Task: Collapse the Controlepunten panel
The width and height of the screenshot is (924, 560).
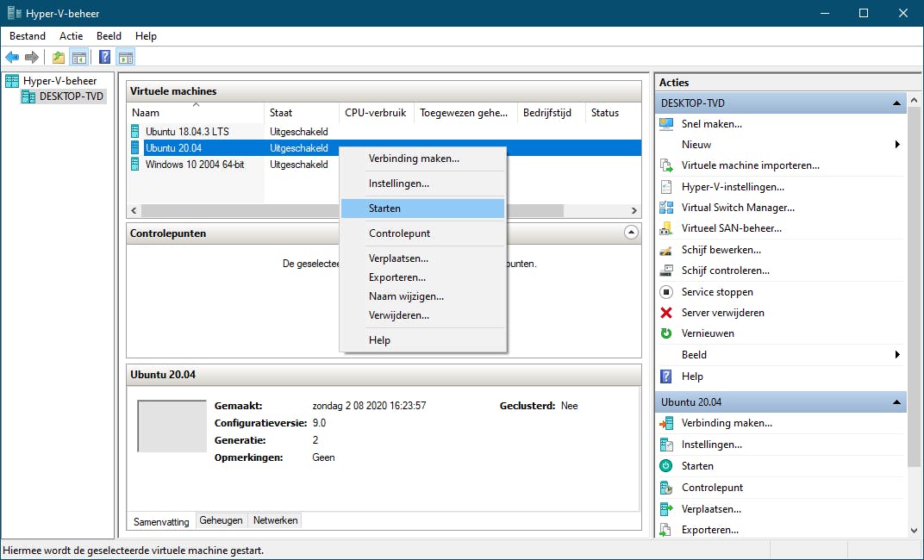Action: coord(631,233)
